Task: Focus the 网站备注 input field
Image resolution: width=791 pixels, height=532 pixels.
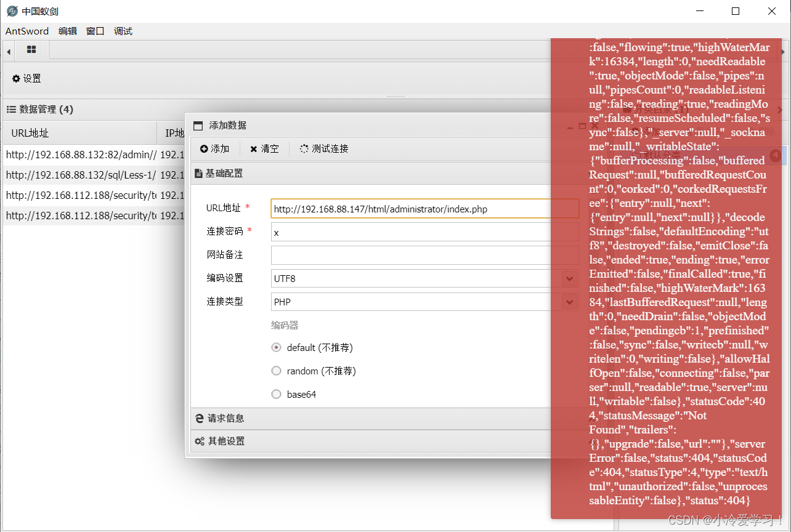Action: point(425,255)
